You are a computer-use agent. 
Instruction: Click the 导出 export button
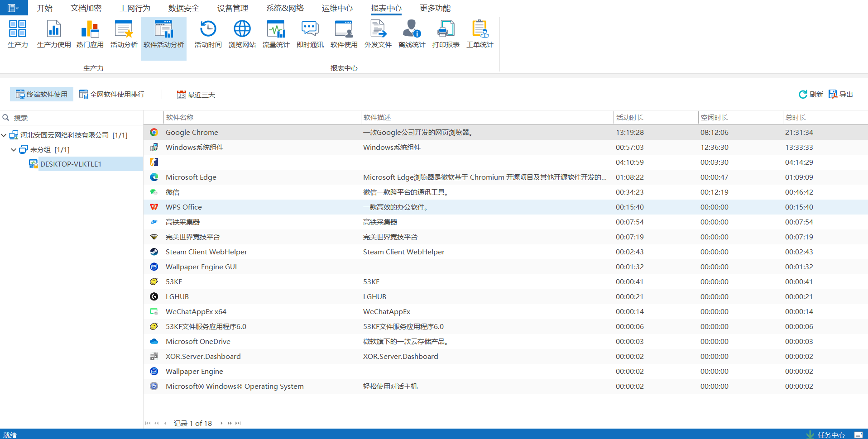[841, 94]
